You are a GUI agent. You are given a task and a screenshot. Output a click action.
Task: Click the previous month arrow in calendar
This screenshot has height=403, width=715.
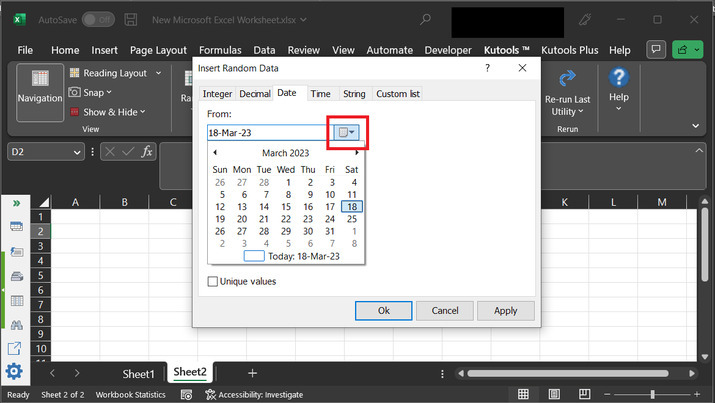tap(215, 153)
